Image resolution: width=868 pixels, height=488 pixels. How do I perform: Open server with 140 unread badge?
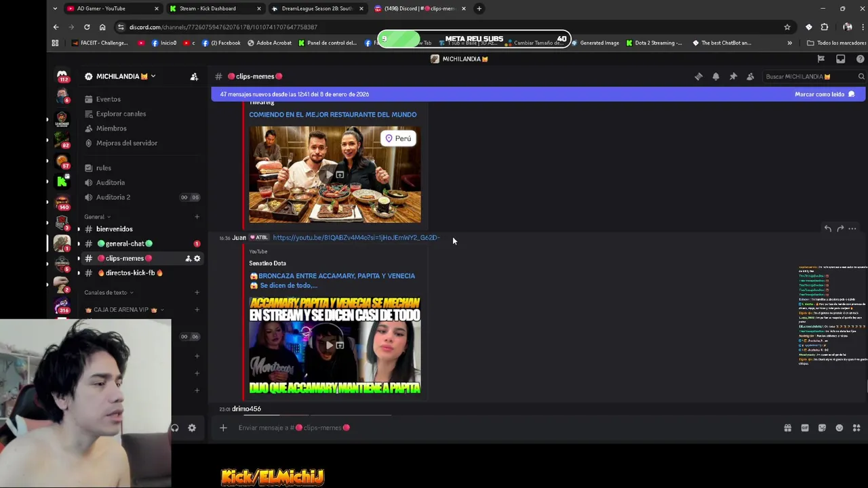[62, 203]
